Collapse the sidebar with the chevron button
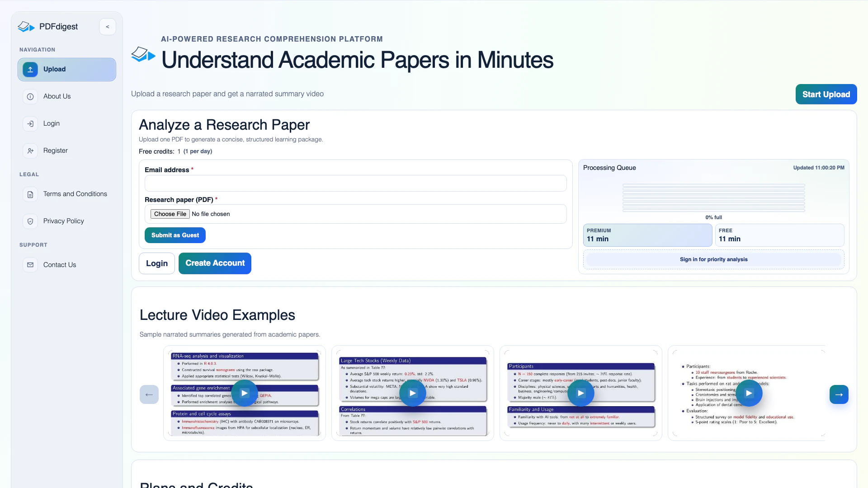This screenshot has width=868, height=488. (x=108, y=27)
